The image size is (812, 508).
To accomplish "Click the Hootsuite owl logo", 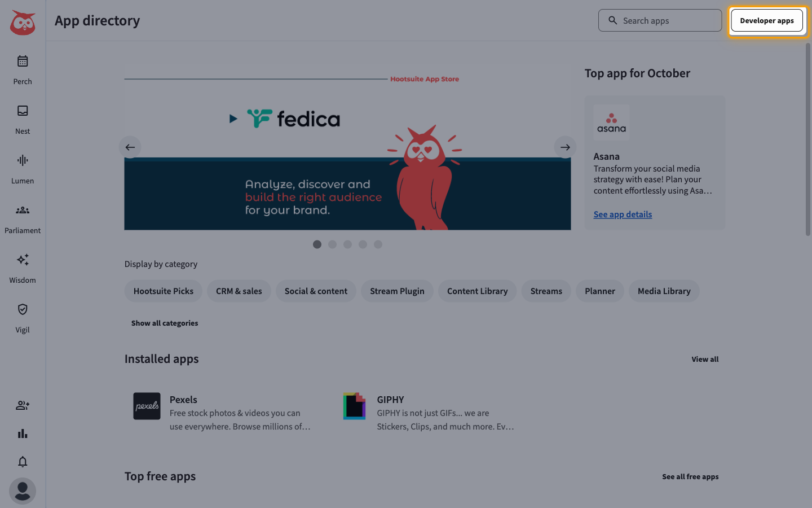I will pos(23,23).
